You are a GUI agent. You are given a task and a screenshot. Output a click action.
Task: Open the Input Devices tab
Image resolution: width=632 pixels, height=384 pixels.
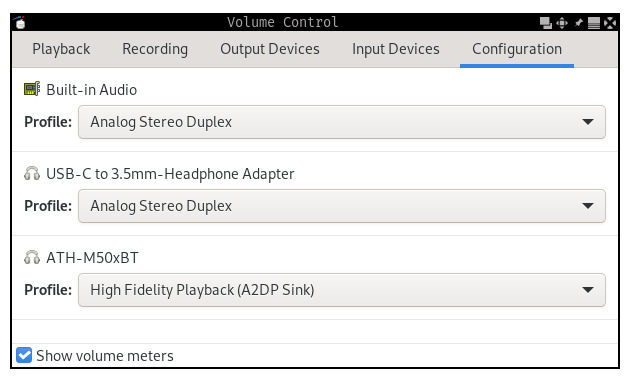pyautogui.click(x=396, y=49)
